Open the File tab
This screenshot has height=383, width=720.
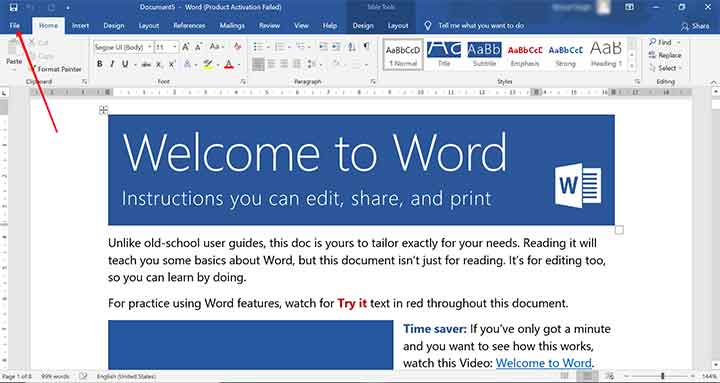tap(15, 26)
